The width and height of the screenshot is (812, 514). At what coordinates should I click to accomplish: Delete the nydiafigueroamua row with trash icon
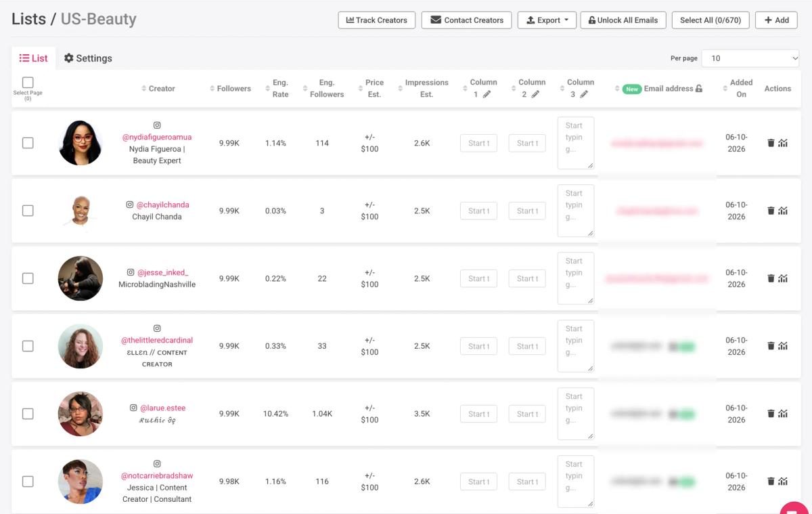(771, 143)
